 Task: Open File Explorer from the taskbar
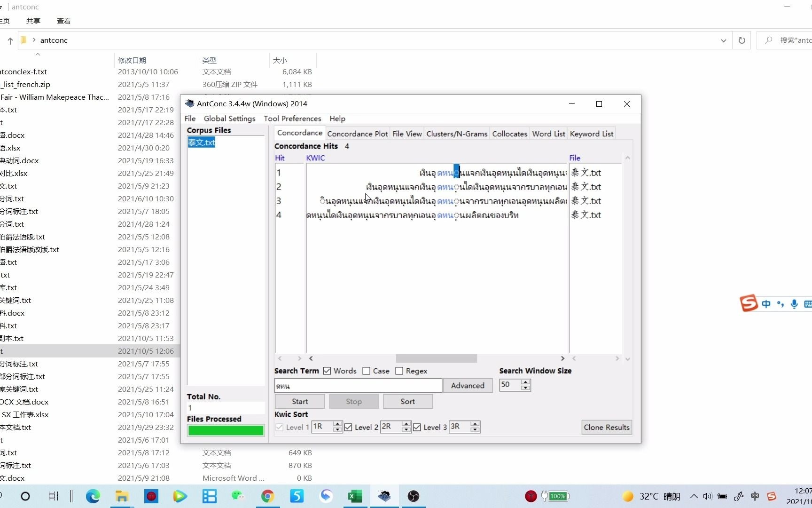(122, 496)
